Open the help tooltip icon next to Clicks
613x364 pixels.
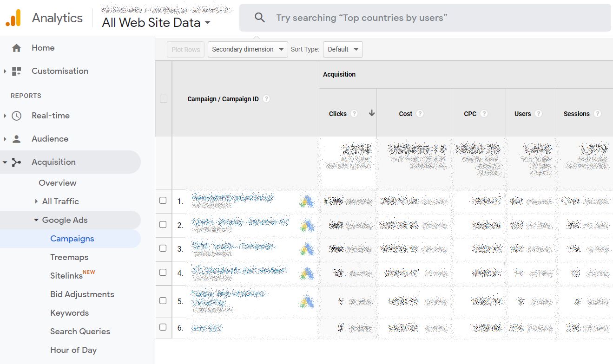(354, 113)
